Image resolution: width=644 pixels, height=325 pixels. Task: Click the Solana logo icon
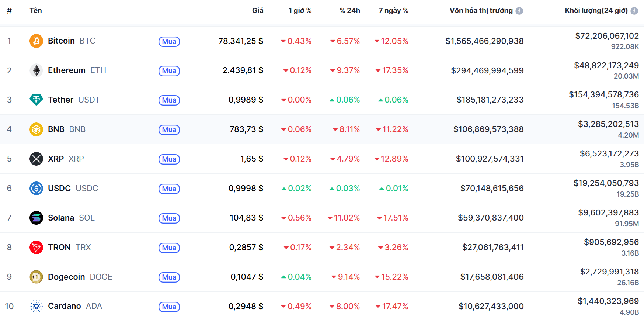(x=36, y=218)
